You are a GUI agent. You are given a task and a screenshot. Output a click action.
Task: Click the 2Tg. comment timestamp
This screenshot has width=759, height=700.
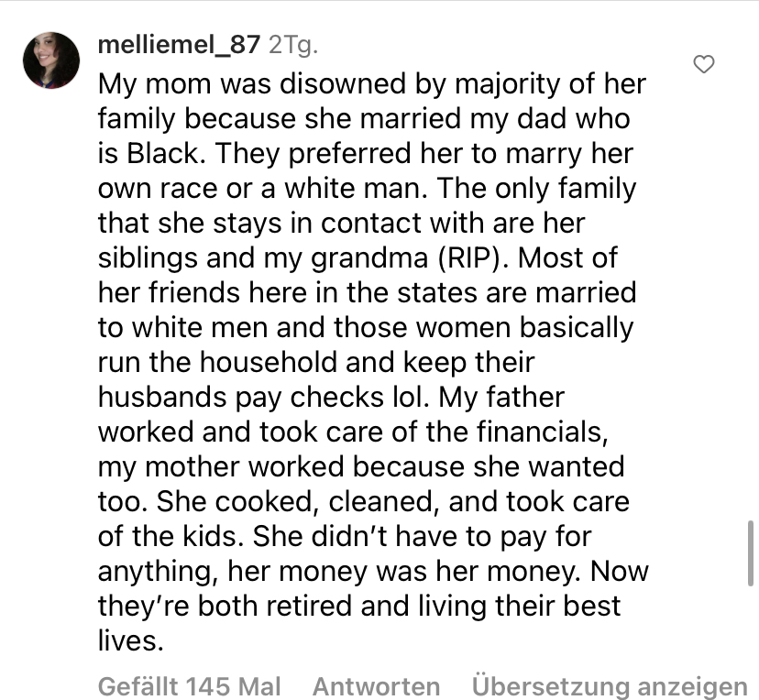point(293,45)
